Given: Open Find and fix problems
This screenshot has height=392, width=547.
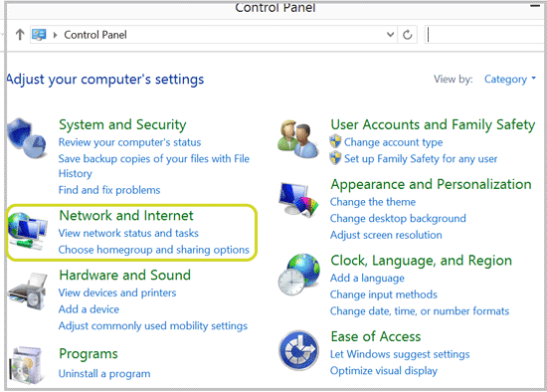Looking at the screenshot, I should (109, 190).
